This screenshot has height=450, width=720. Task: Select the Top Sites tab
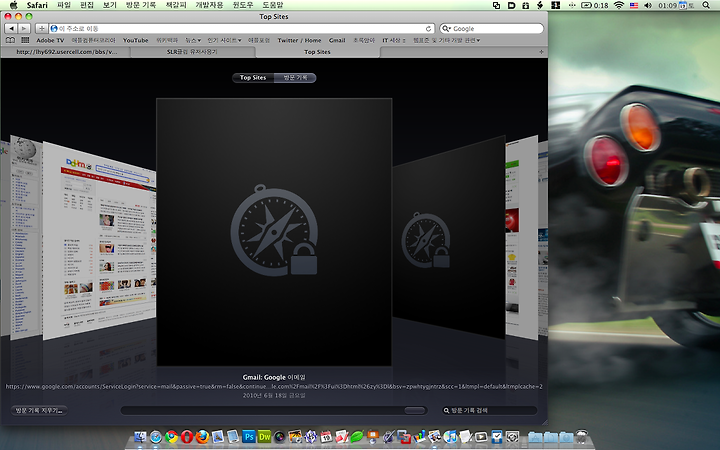click(x=317, y=52)
